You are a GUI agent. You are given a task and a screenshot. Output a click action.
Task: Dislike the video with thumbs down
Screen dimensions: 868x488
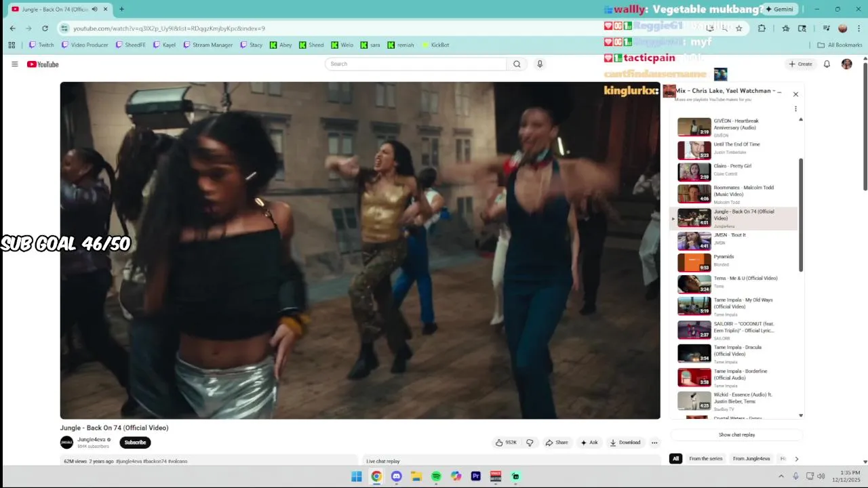tap(530, 443)
